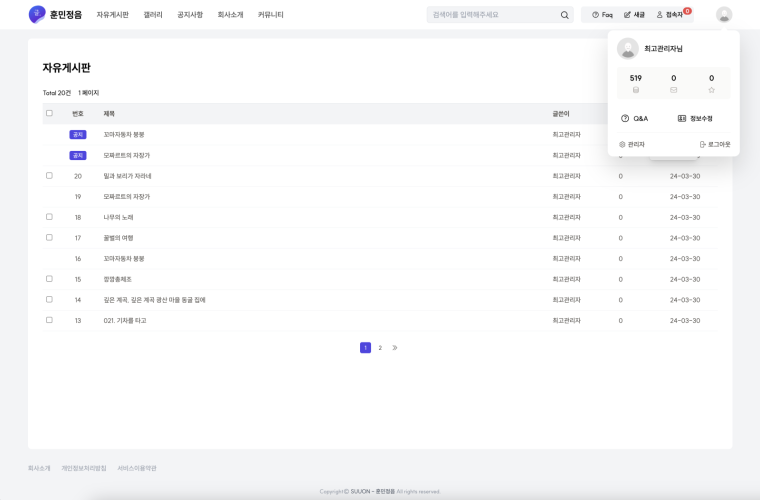The width and height of the screenshot is (760, 500).
Task: Click the scrap star icon in profile panel
Action: (711, 90)
